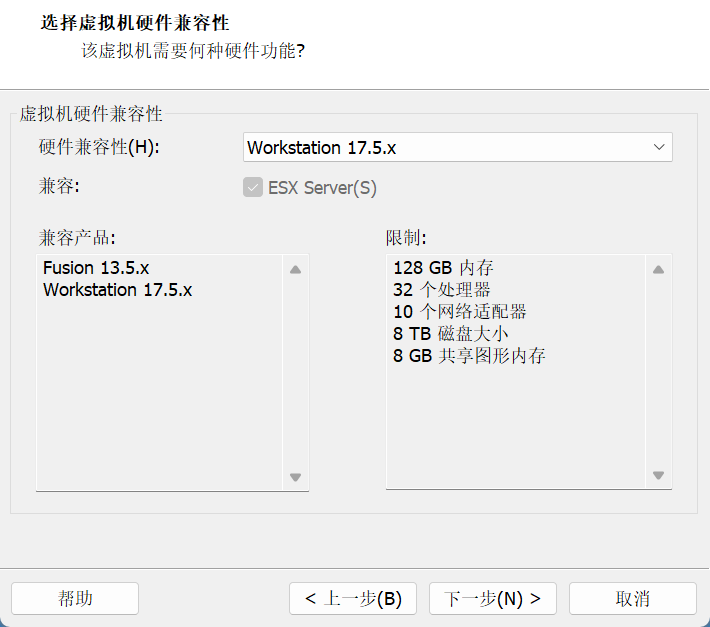Click the 帮助 button
Viewport: 710px width, 627px height.
(x=75, y=598)
